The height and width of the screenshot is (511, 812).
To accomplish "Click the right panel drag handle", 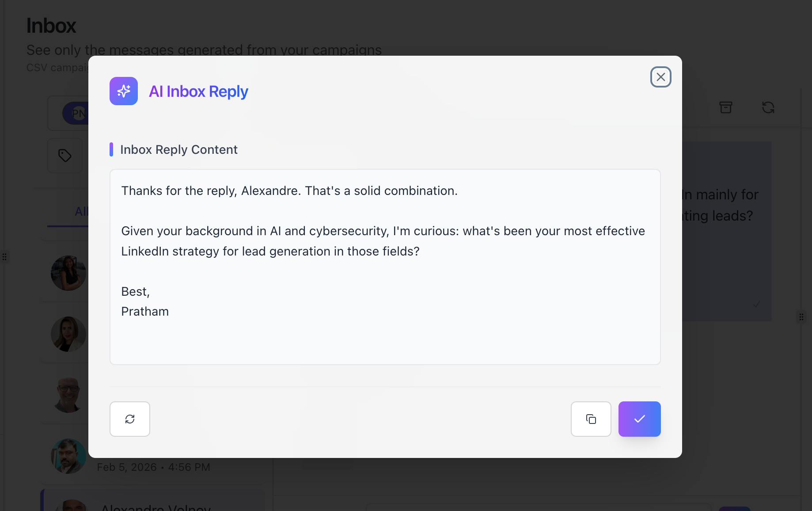I will pos(801,317).
